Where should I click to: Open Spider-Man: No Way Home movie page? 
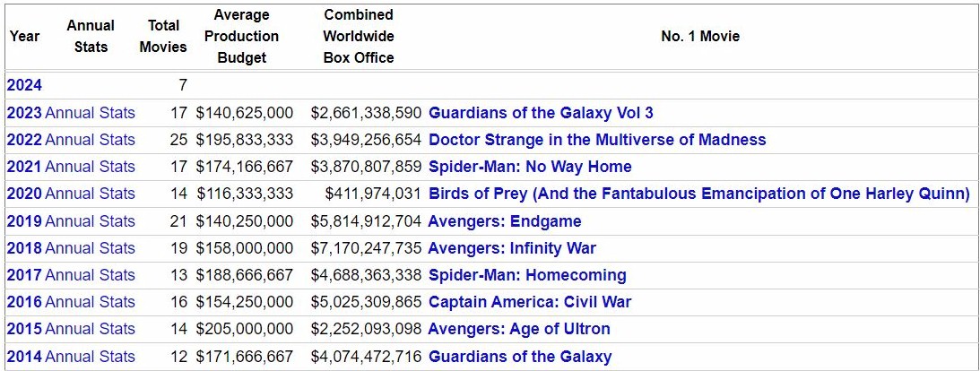click(530, 167)
